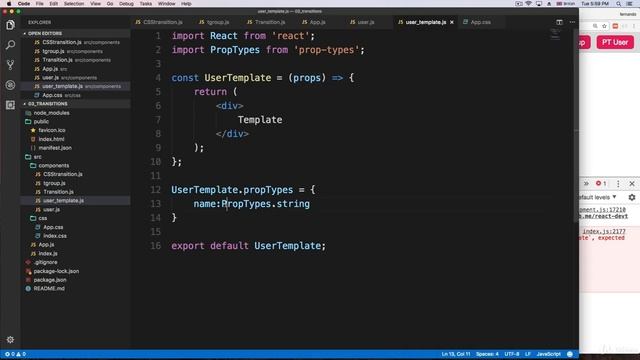
Task: Click the Spaces: 4 indentation status item
Action: [x=487, y=354]
